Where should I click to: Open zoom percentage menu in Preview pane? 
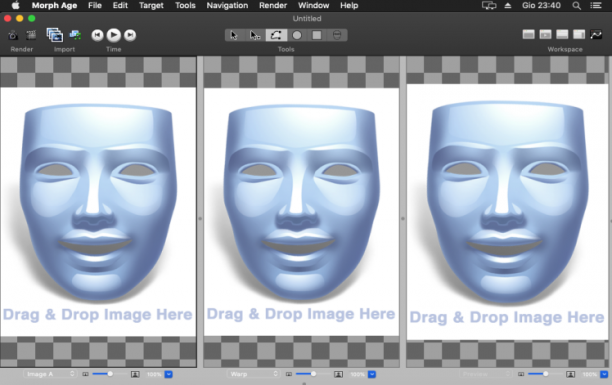point(604,374)
